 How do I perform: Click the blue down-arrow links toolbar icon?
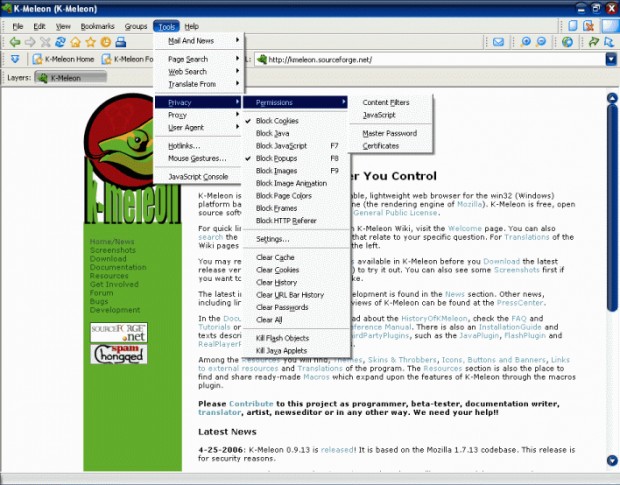[15, 59]
